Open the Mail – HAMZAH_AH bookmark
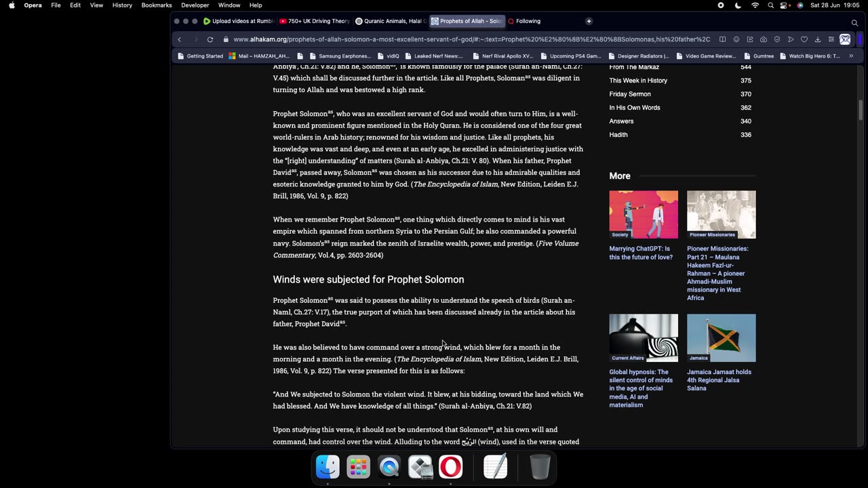868x488 pixels. [x=259, y=56]
